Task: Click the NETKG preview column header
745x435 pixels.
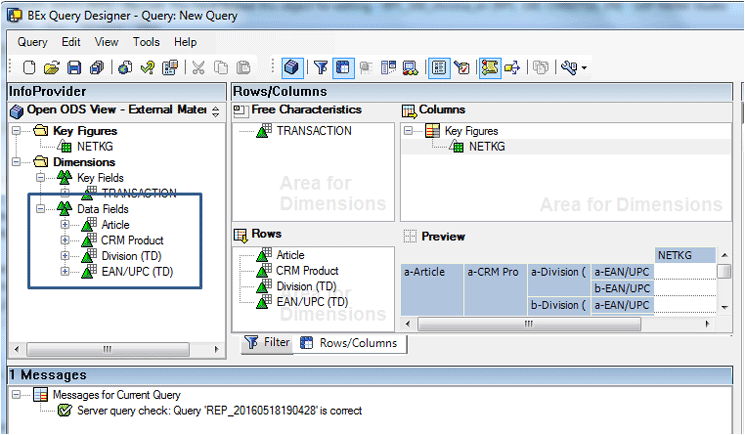Action: 685,255
